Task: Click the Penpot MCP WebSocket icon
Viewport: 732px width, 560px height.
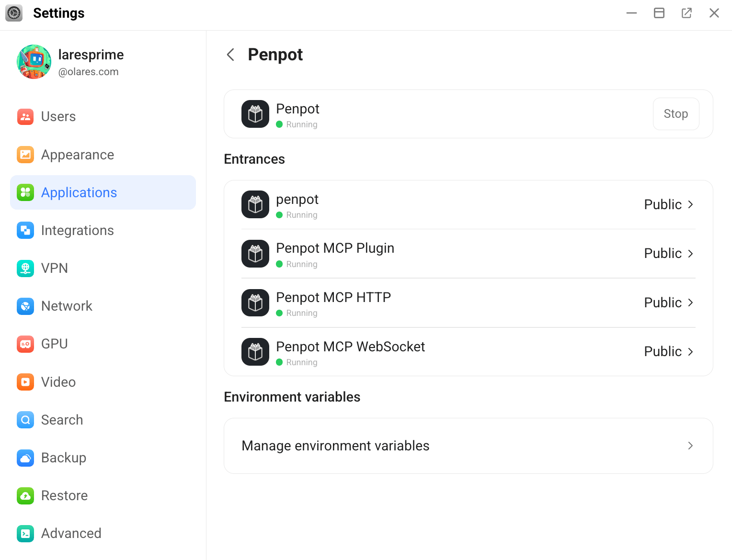Action: pyautogui.click(x=255, y=352)
